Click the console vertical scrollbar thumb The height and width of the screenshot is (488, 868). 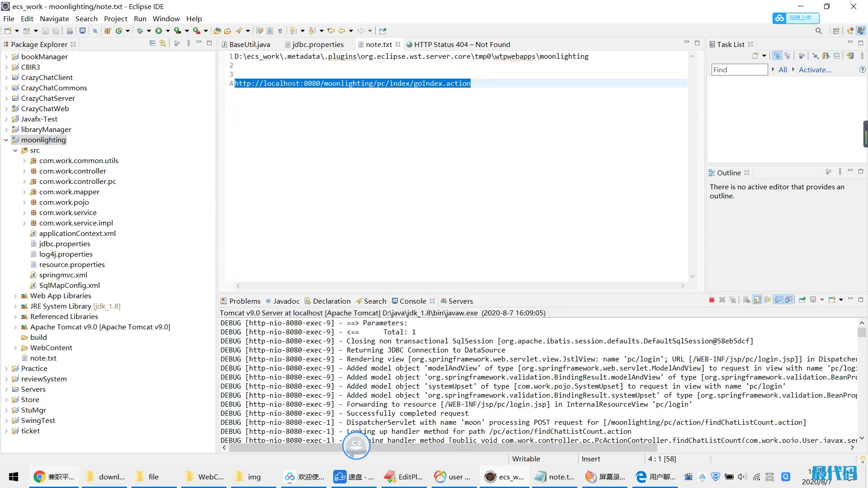[x=862, y=332]
